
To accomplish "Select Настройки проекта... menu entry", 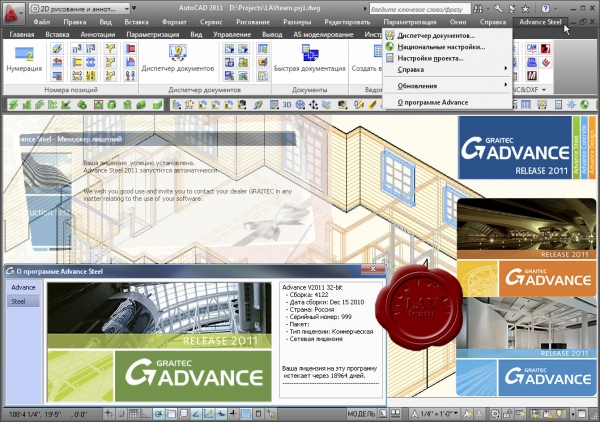I will (448, 58).
